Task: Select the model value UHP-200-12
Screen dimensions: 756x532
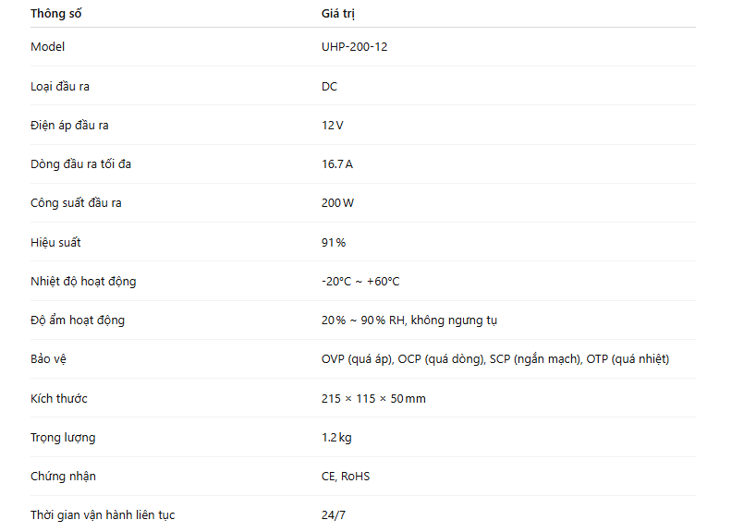Action: (x=354, y=47)
